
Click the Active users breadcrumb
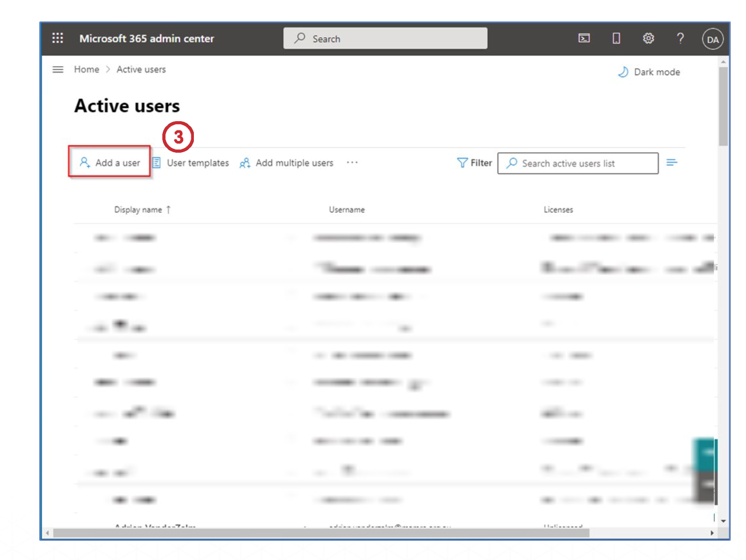(141, 69)
